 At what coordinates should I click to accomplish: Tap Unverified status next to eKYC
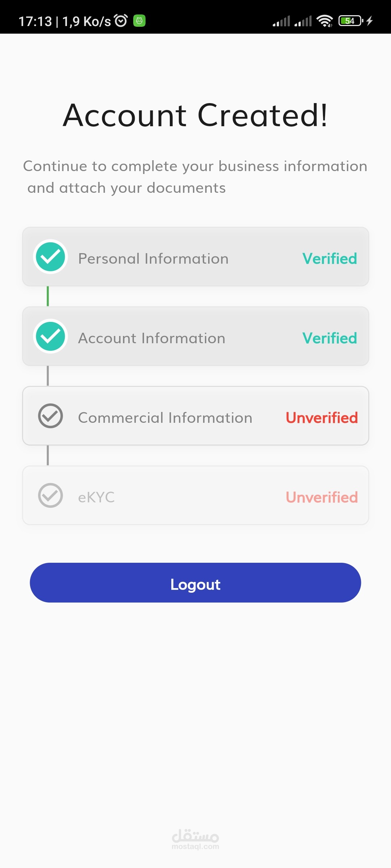click(321, 497)
